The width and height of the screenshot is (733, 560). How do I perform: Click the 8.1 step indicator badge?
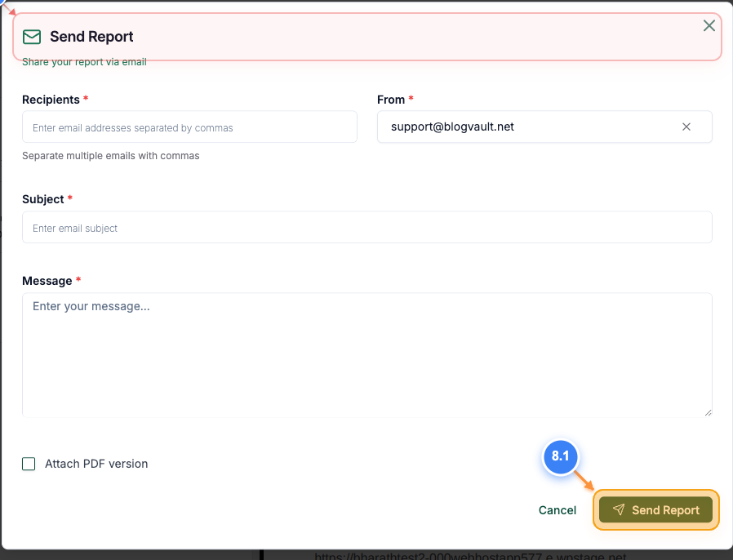tap(561, 457)
